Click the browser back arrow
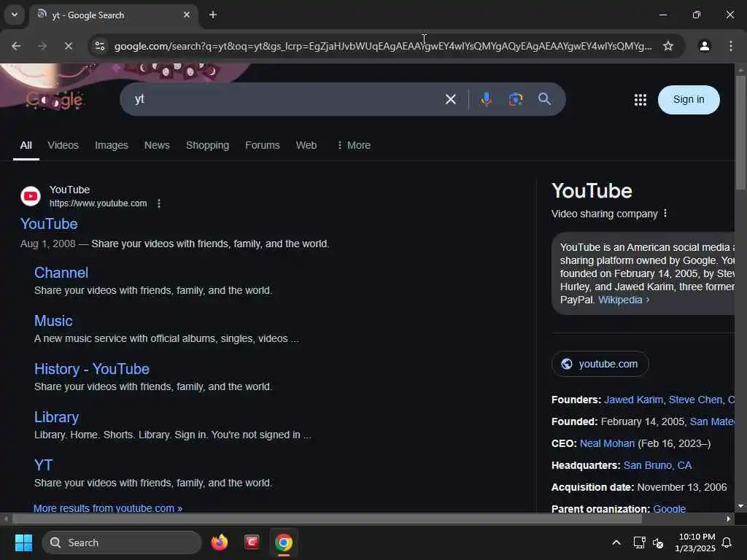 16,46
